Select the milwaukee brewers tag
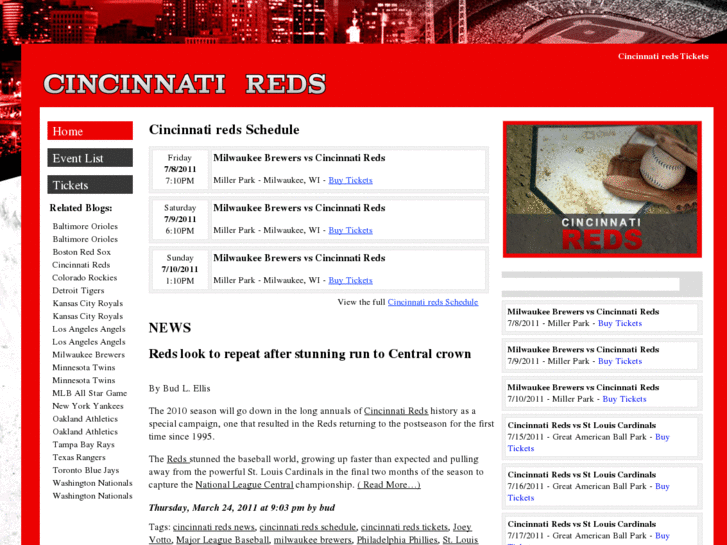Viewport: 727px width, 545px height. tap(312, 540)
